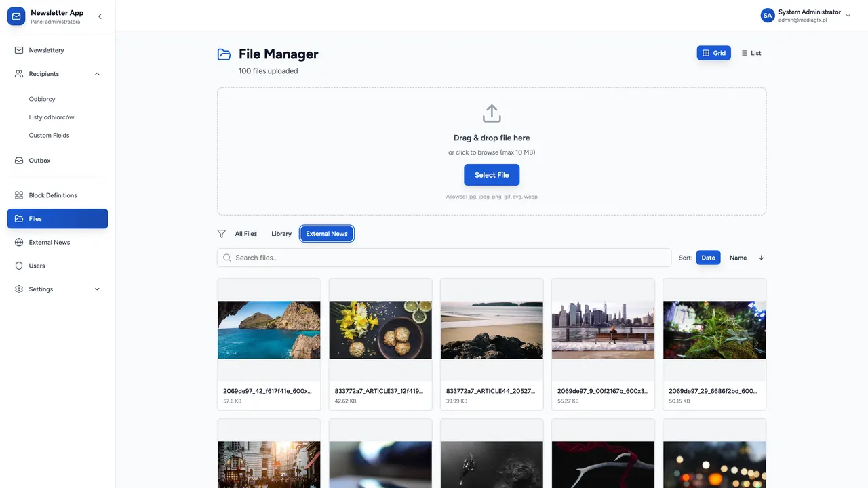Select the All Files filter tab
The width and height of the screenshot is (868, 488).
click(x=246, y=234)
